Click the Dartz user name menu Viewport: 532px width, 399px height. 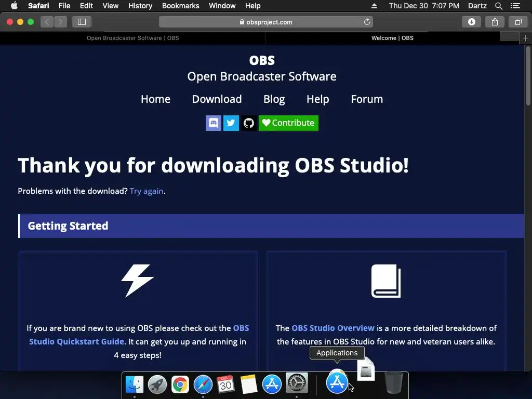(x=477, y=6)
